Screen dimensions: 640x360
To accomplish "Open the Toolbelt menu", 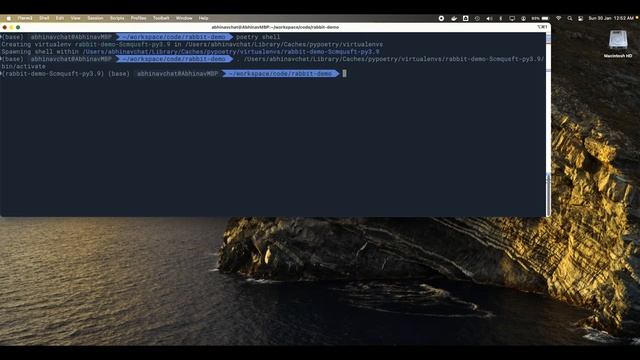I will pyautogui.click(x=161, y=18).
